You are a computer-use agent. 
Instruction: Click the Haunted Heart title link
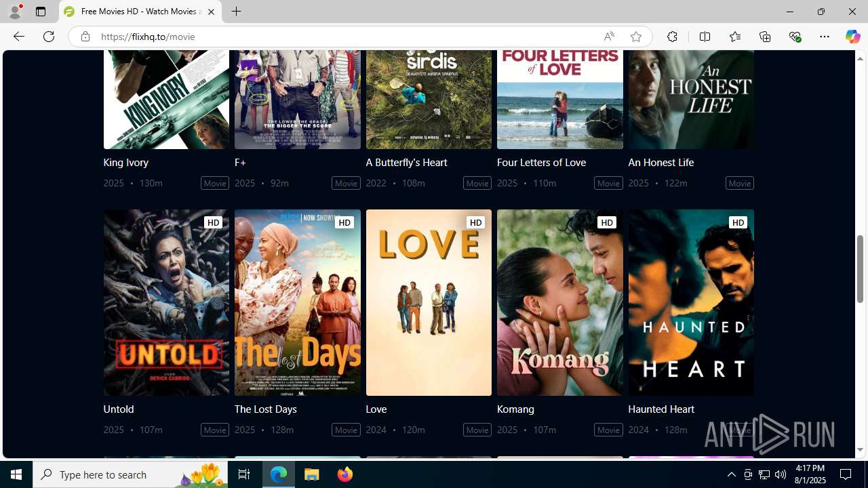(x=660, y=409)
